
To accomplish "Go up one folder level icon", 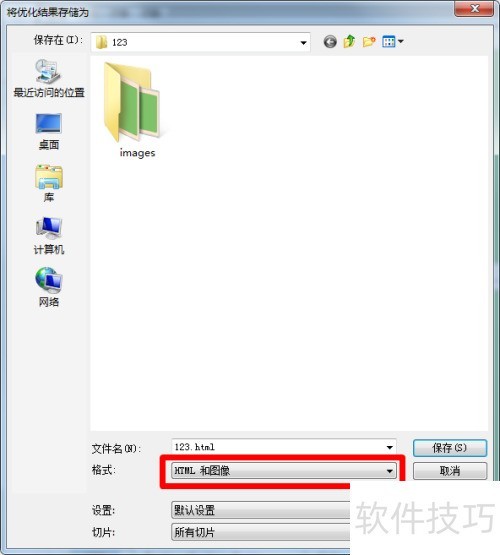I will [x=349, y=42].
